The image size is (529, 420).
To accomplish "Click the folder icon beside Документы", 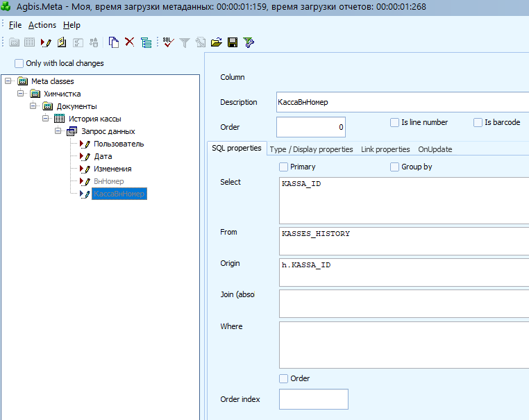I will (48, 107).
